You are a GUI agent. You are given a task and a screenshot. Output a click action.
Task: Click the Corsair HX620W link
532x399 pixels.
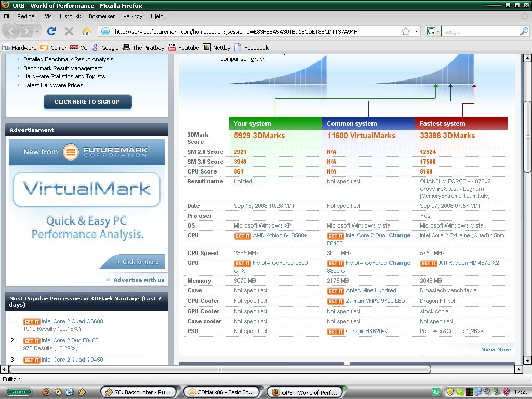366,331
